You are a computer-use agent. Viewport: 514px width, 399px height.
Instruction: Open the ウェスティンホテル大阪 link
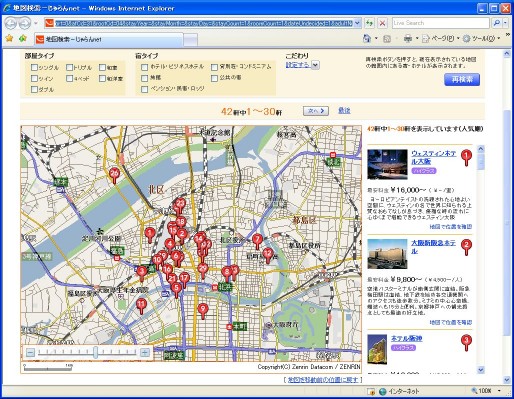[433, 157]
